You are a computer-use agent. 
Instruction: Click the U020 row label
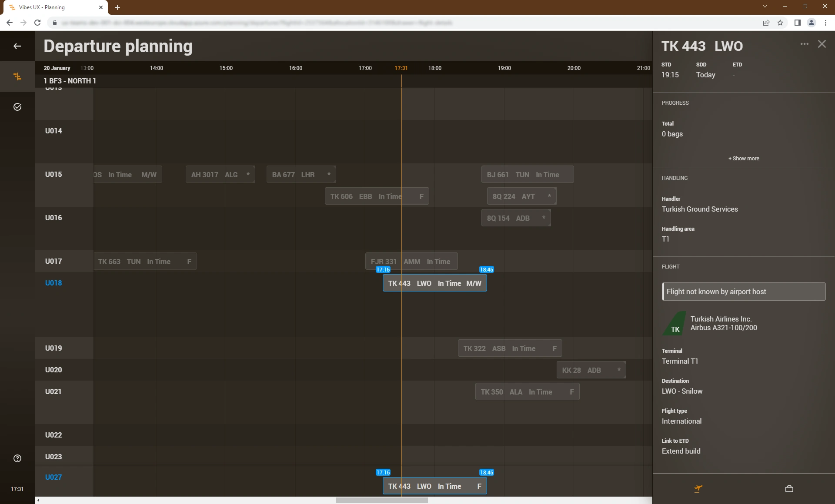click(x=53, y=370)
